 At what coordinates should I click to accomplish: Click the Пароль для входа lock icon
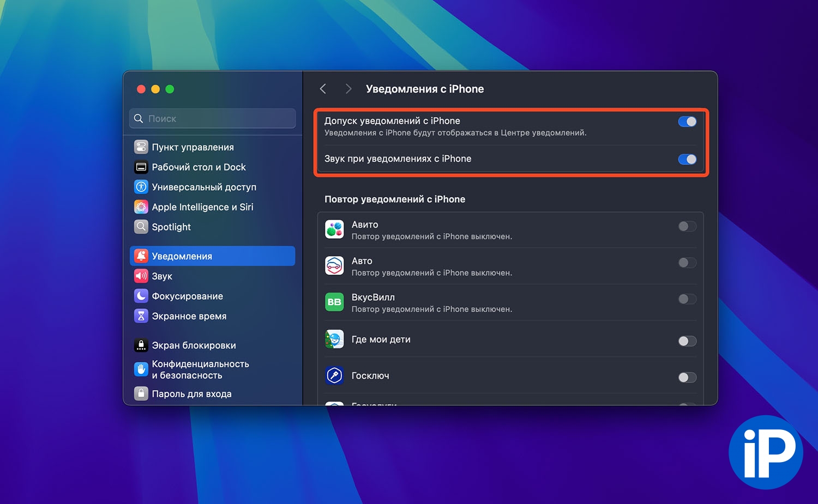coord(141,393)
